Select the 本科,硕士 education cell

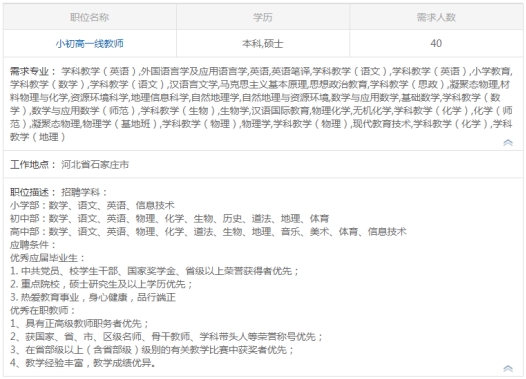[263, 44]
